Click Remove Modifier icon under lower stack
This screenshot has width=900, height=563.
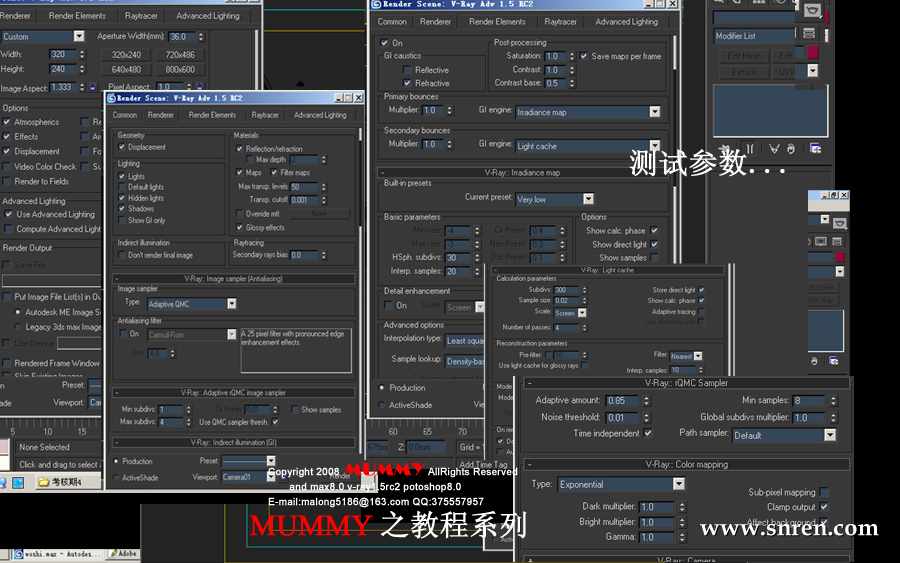pyautogui.click(x=814, y=361)
